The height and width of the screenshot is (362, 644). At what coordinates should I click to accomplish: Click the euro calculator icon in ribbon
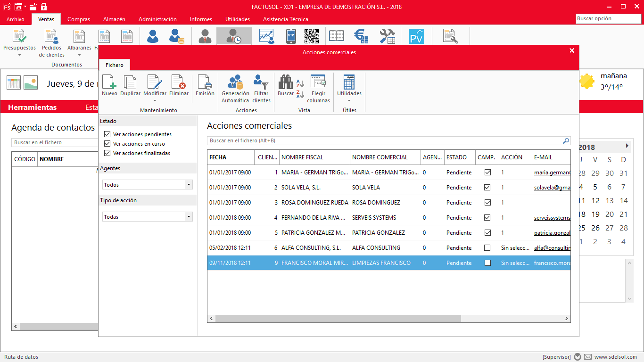(362, 36)
